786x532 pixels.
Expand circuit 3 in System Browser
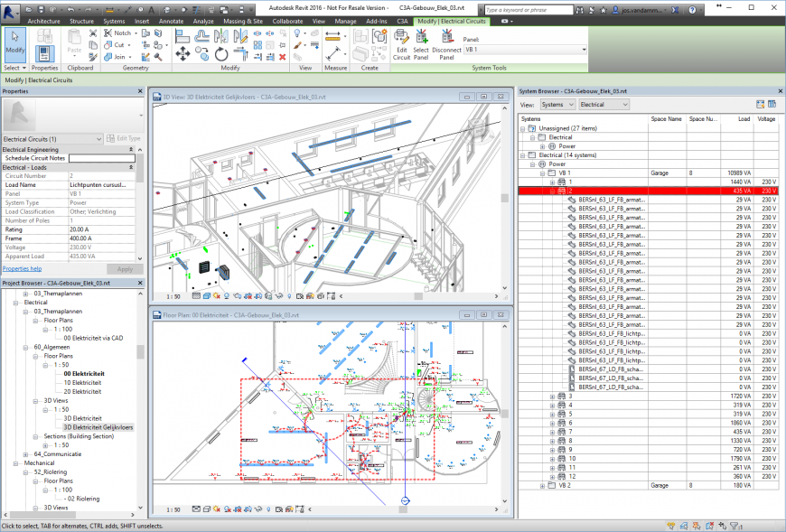click(552, 397)
